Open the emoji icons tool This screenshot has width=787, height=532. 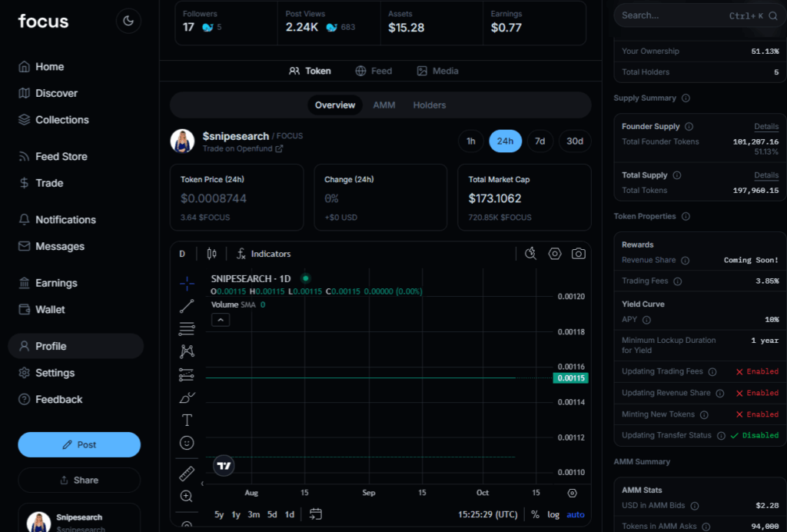[187, 443]
